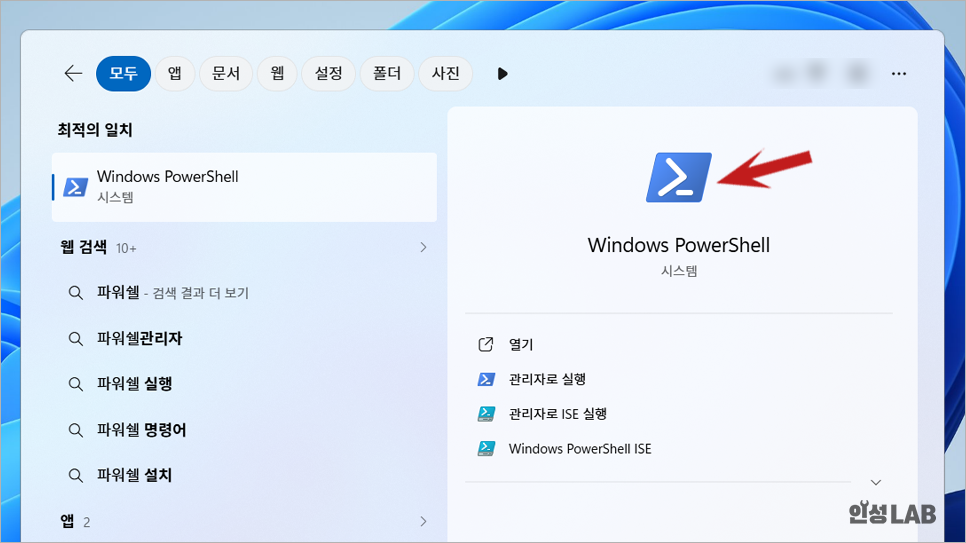This screenshot has width=966, height=543.
Task: Click the magnifier icon beside 파워쉘 실행
Action: (76, 385)
